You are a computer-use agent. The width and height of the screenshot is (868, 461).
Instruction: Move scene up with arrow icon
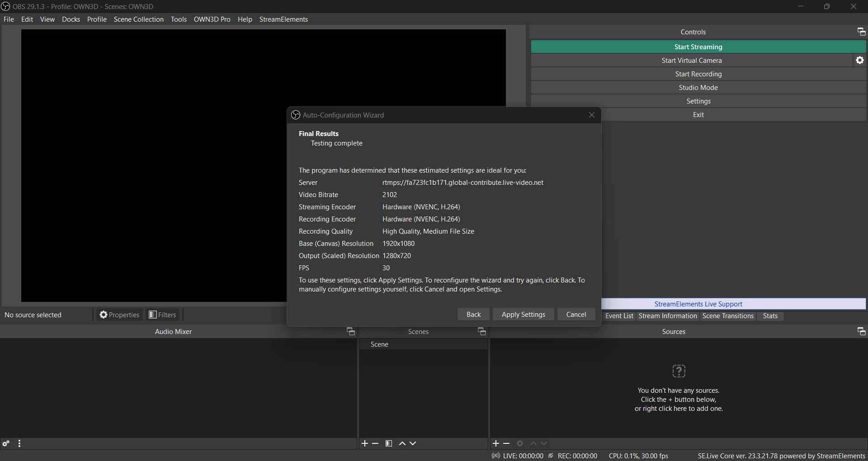pyautogui.click(x=402, y=443)
